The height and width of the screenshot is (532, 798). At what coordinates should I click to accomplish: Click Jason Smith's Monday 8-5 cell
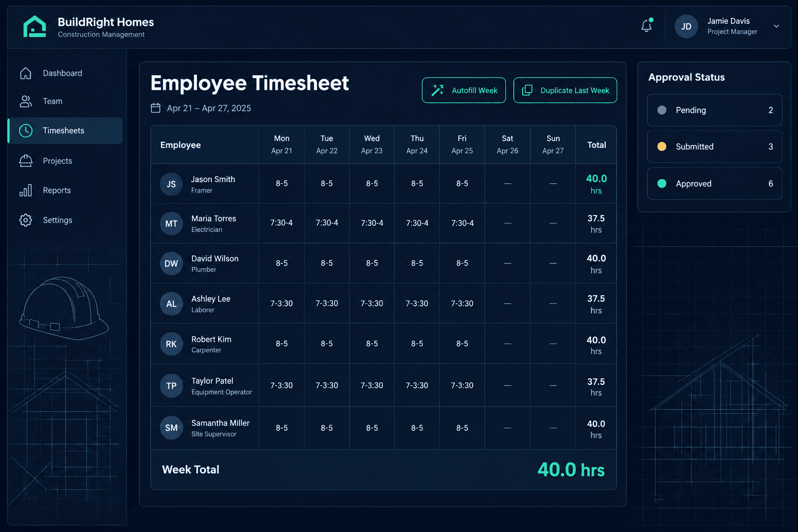(x=282, y=183)
